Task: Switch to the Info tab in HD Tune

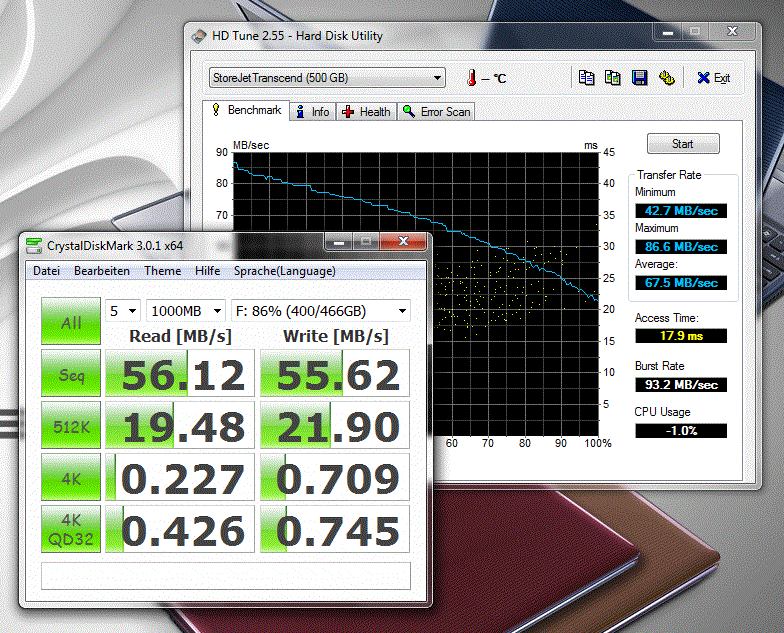Action: (x=313, y=112)
